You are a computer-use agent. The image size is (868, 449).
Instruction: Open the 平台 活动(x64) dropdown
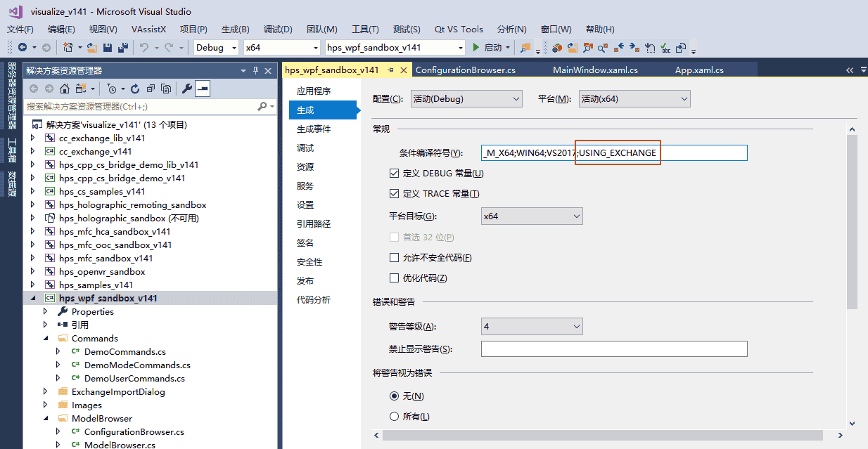coord(634,99)
